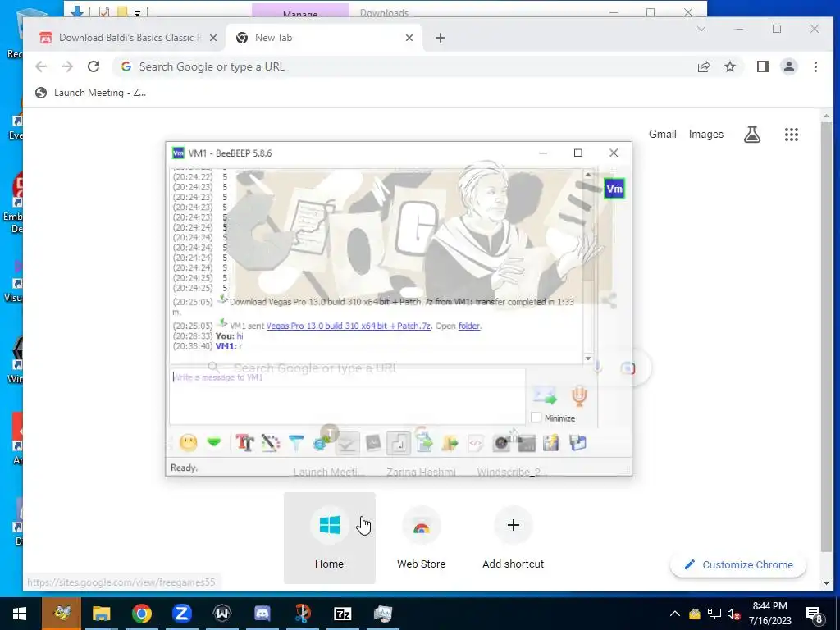This screenshot has height=630, width=840.
Task: Open the Windows Start menu
Action: [x=20, y=614]
